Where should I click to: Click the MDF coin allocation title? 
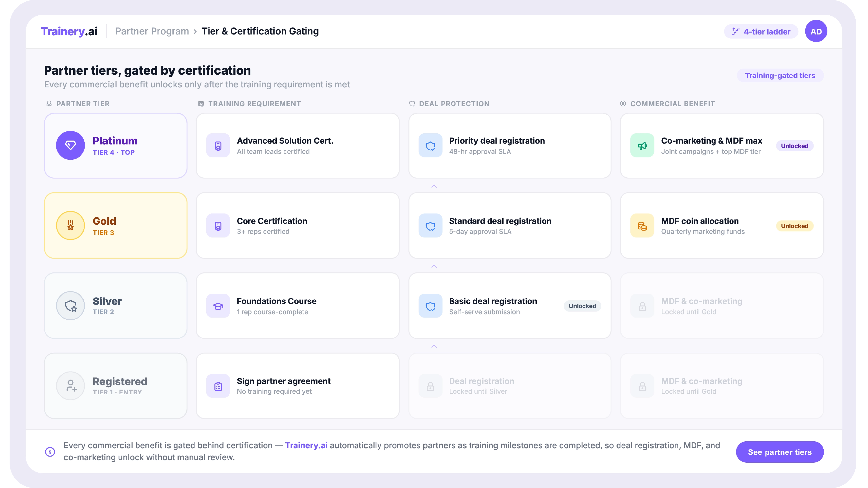[x=700, y=221]
